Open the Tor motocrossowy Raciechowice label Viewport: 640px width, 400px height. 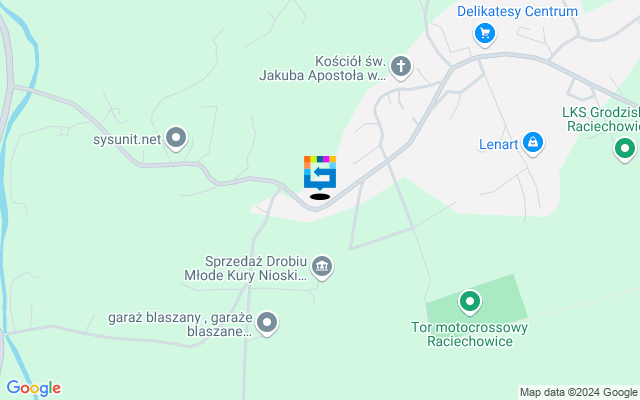pos(469,334)
